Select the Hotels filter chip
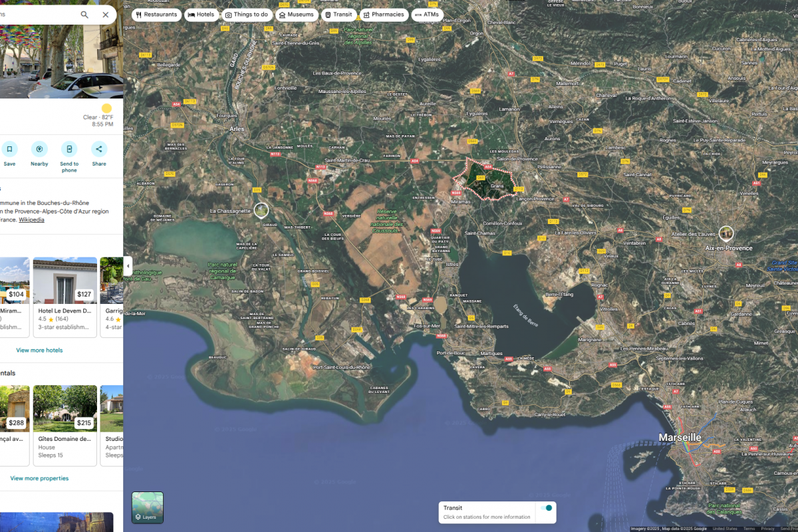798x532 pixels. 201,15
